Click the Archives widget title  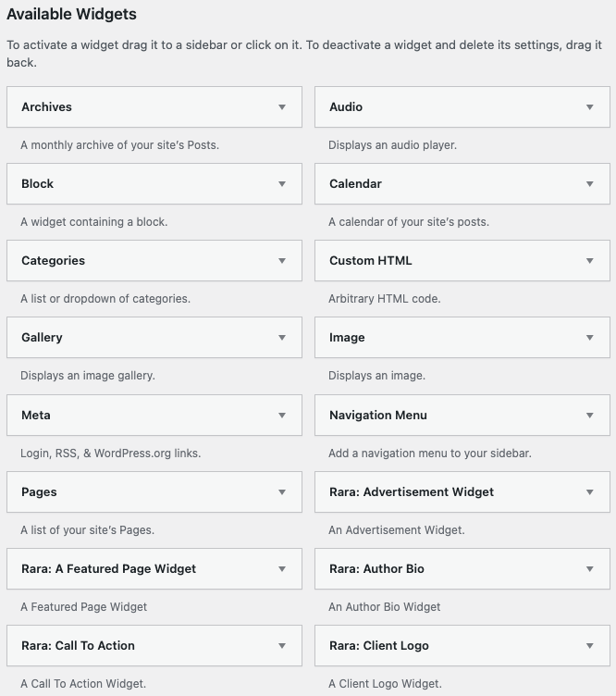(x=46, y=107)
